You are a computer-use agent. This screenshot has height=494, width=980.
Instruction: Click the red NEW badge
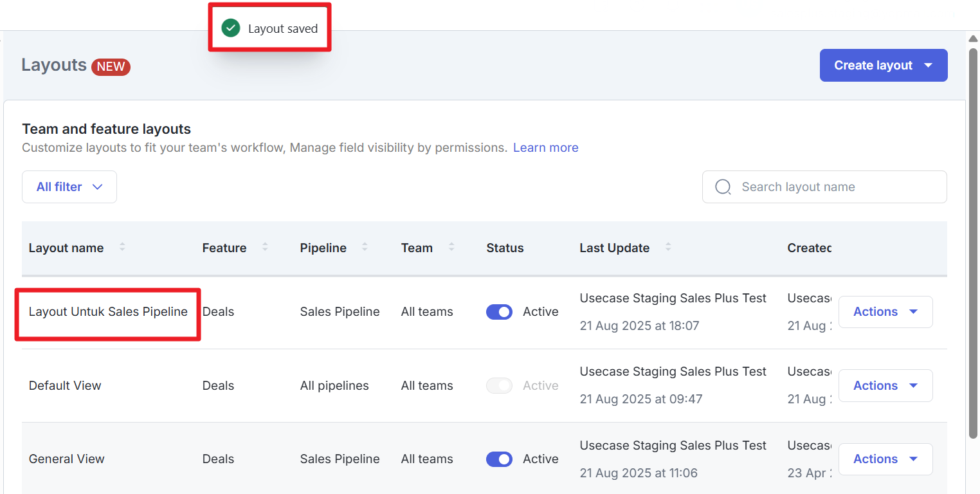[111, 67]
